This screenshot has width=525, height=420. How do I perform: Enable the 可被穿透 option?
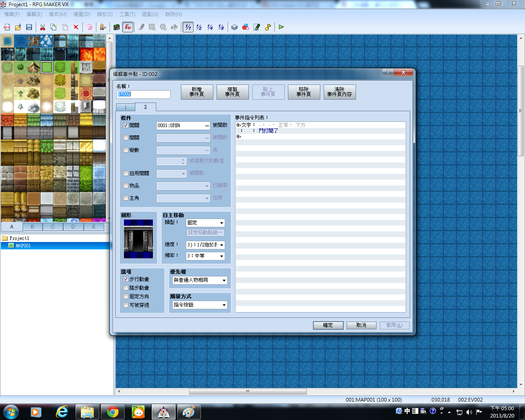pyautogui.click(x=126, y=305)
